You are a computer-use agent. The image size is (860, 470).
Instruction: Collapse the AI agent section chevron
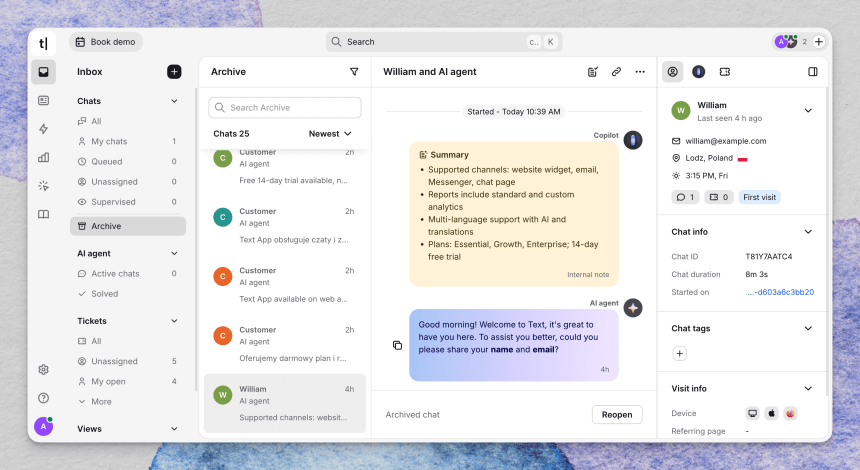coord(174,253)
